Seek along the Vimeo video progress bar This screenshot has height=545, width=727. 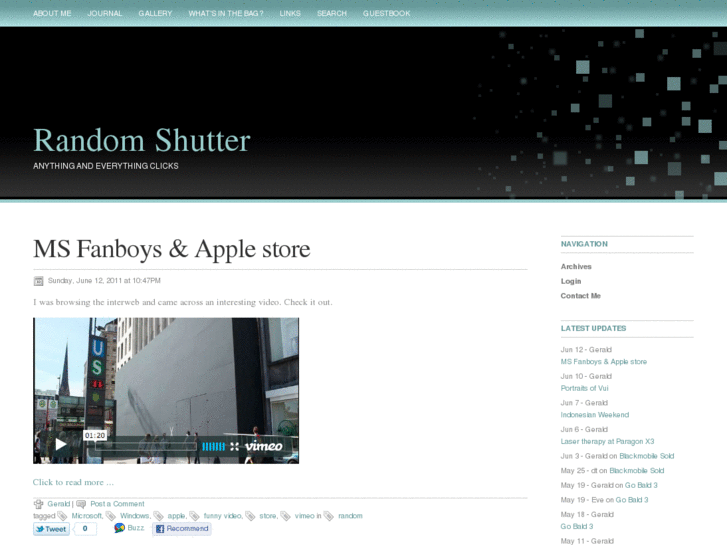coord(146,446)
